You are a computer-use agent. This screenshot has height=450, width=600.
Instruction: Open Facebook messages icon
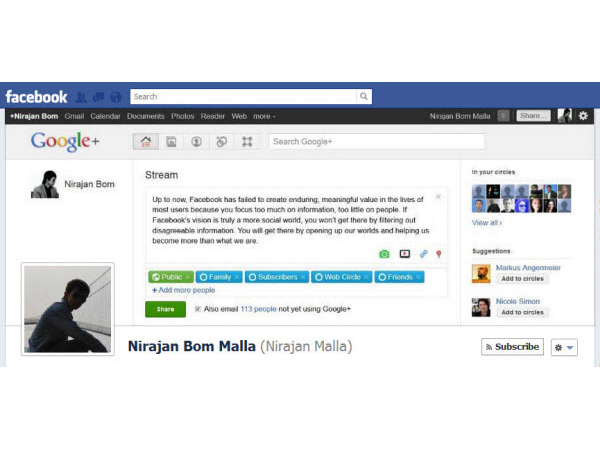coord(98,97)
